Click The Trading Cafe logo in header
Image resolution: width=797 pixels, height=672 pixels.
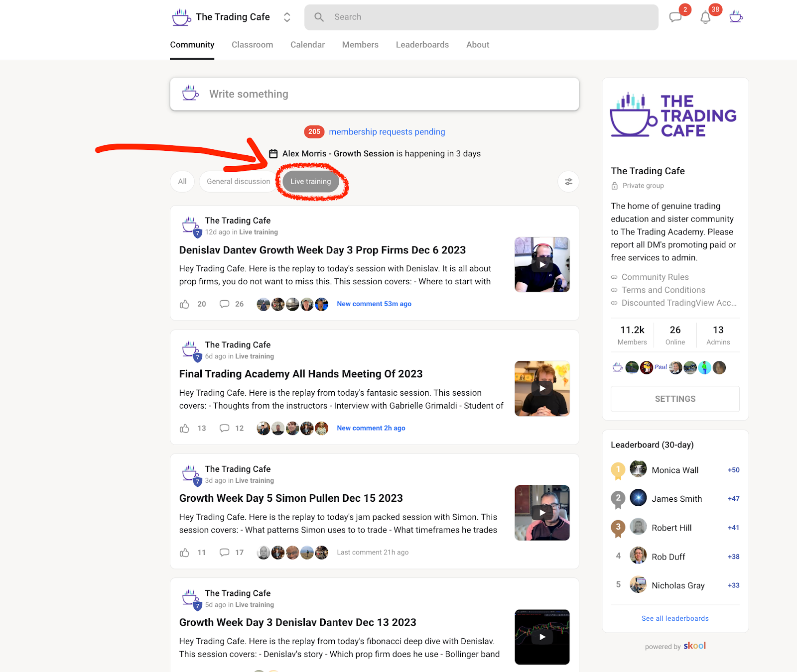coord(181,17)
